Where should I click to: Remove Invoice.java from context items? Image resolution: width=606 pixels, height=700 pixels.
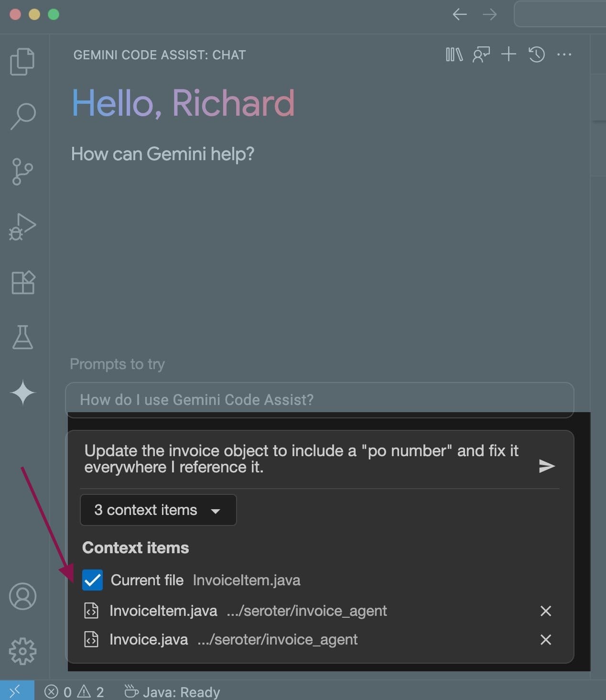(546, 639)
